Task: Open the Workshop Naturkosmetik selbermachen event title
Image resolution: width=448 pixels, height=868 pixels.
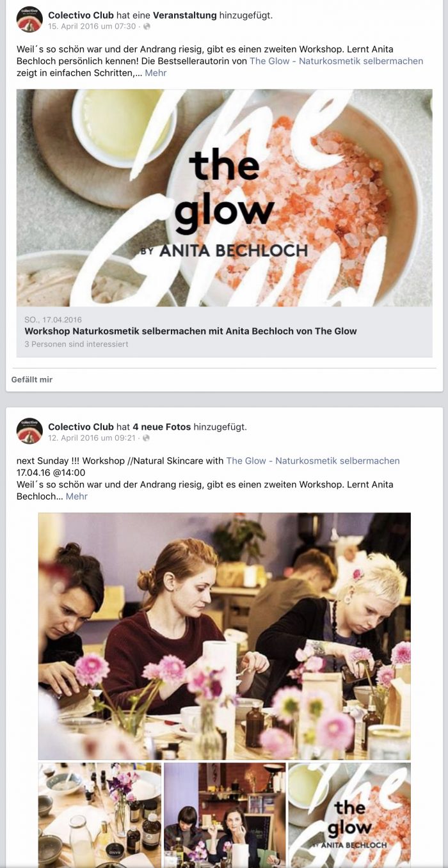Action: tap(191, 331)
